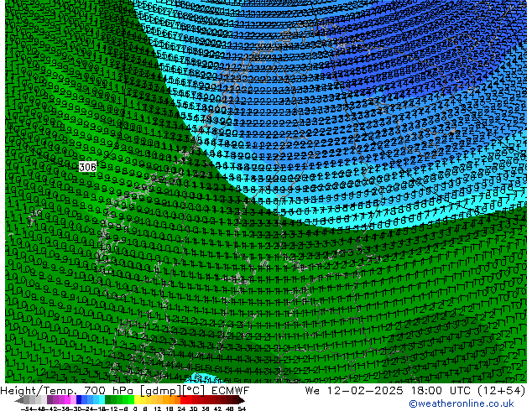Click the [gdmp] unit label
Viewport: 532px width, 411px height.
point(161,391)
